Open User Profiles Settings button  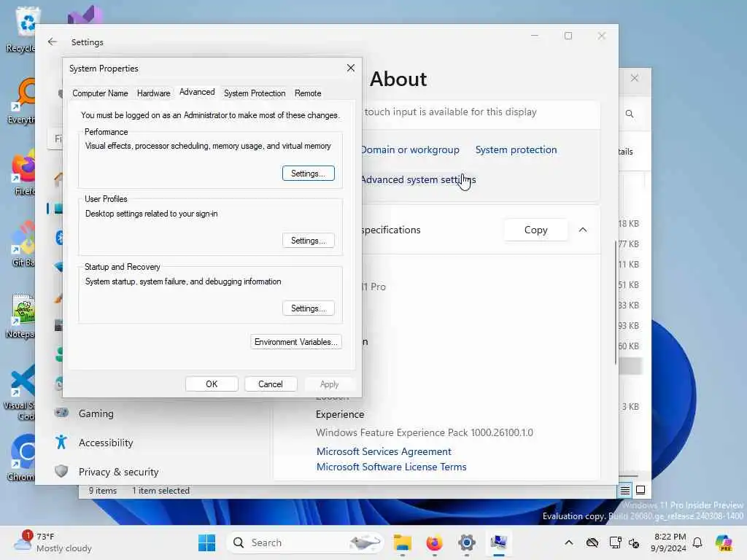click(x=309, y=241)
